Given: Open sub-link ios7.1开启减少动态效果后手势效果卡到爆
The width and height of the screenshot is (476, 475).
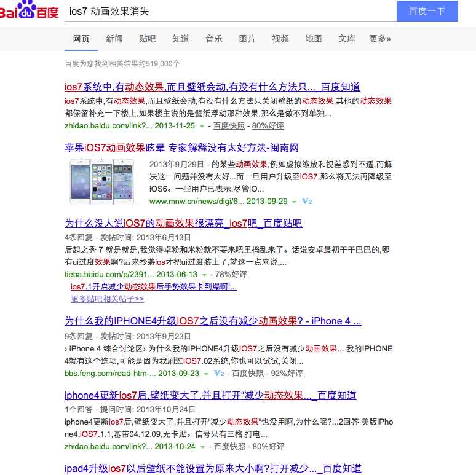Looking at the screenshot, I should 154,286.
